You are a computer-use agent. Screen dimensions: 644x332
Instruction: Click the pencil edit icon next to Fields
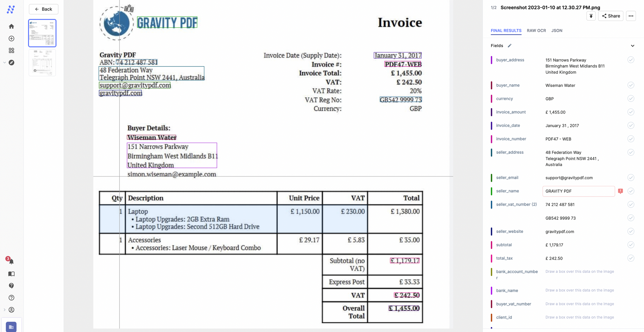[509, 46]
